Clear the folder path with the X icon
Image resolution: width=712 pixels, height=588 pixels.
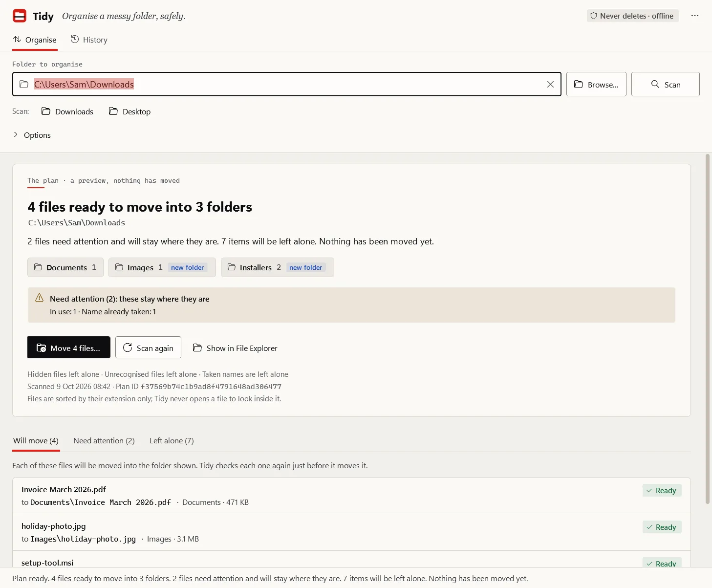point(550,85)
